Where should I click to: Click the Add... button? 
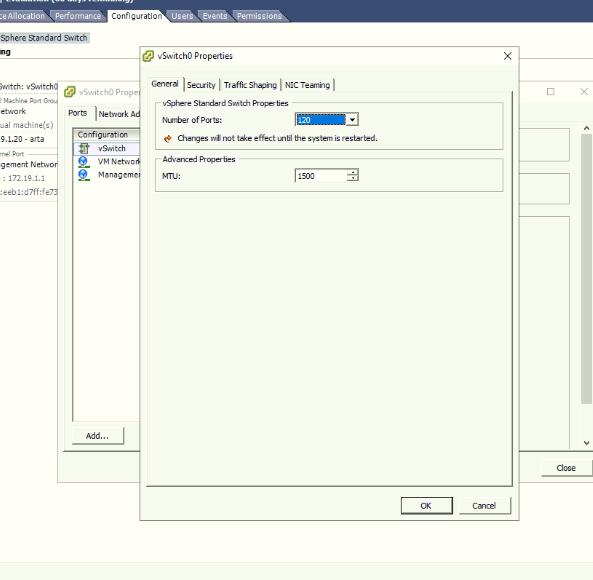point(98,436)
